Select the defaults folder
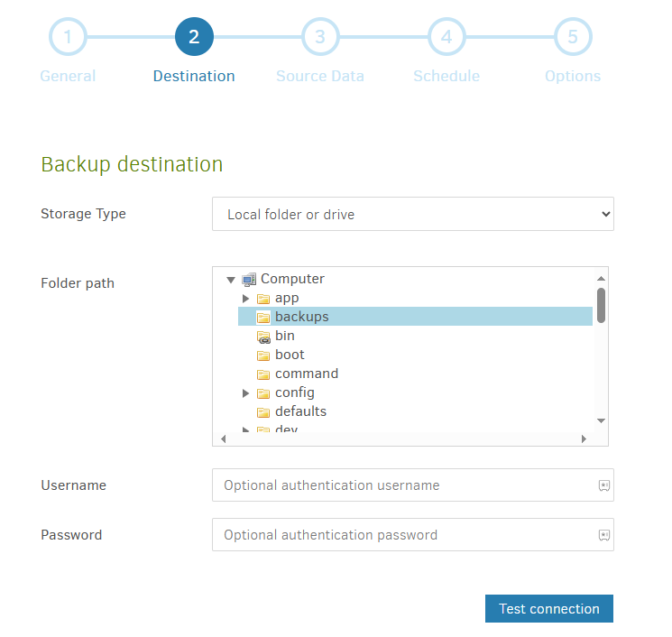 300,411
